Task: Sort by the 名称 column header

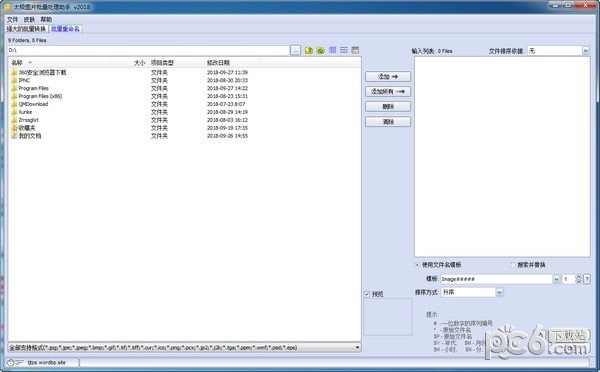Action: pyautogui.click(x=17, y=63)
